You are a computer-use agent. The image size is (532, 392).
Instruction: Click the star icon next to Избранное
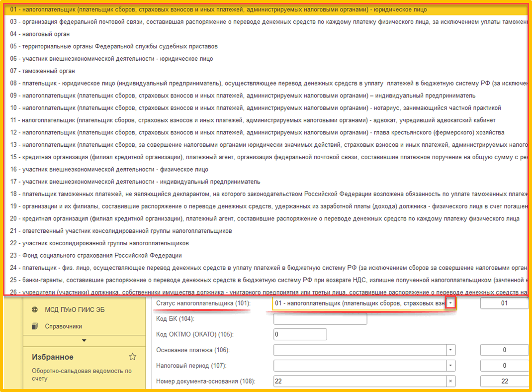click(x=132, y=357)
